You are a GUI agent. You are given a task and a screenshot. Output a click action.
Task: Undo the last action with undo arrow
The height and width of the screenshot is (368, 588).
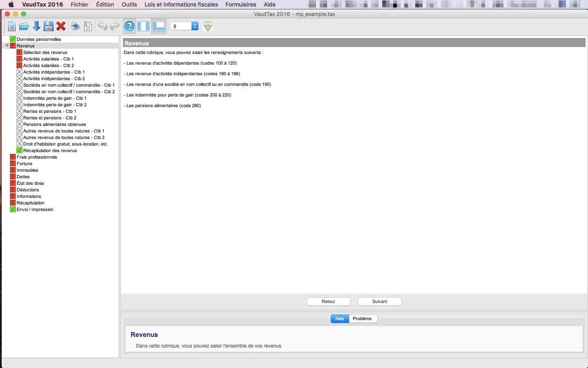click(x=102, y=27)
